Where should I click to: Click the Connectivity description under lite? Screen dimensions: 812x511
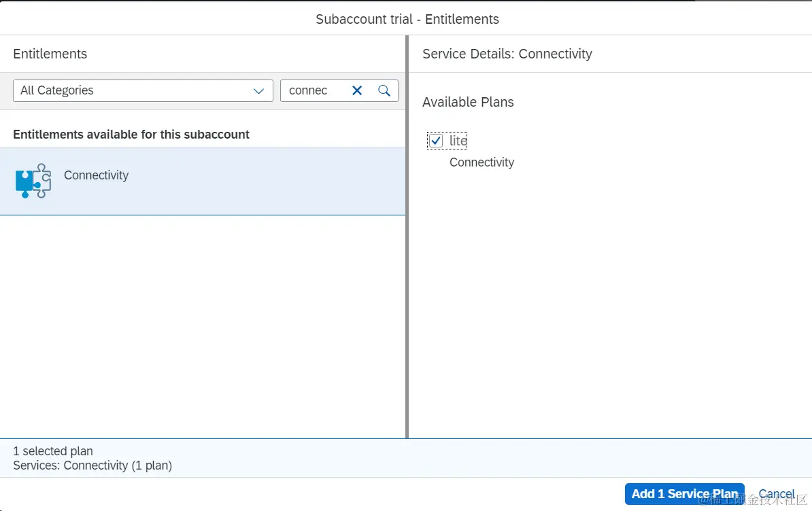481,162
